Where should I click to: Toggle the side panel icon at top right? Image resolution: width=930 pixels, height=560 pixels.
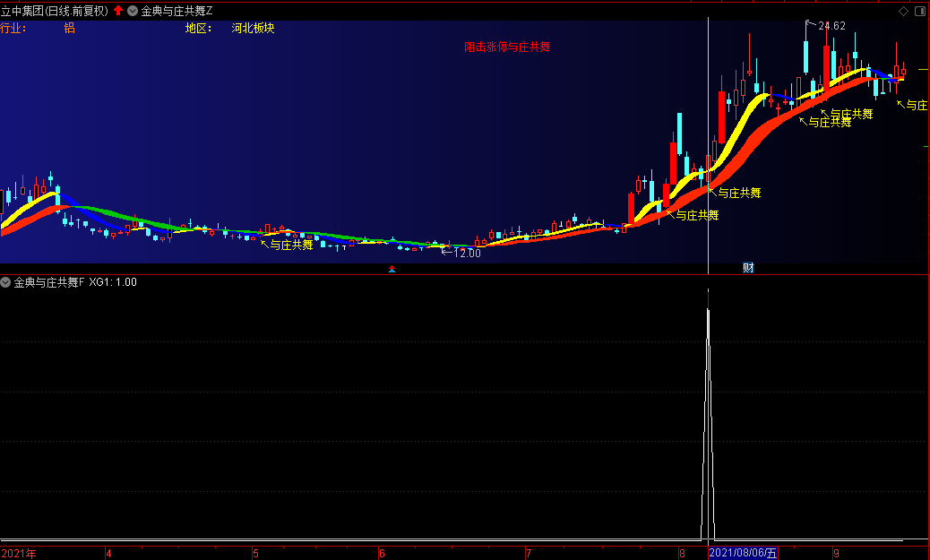click(x=920, y=11)
